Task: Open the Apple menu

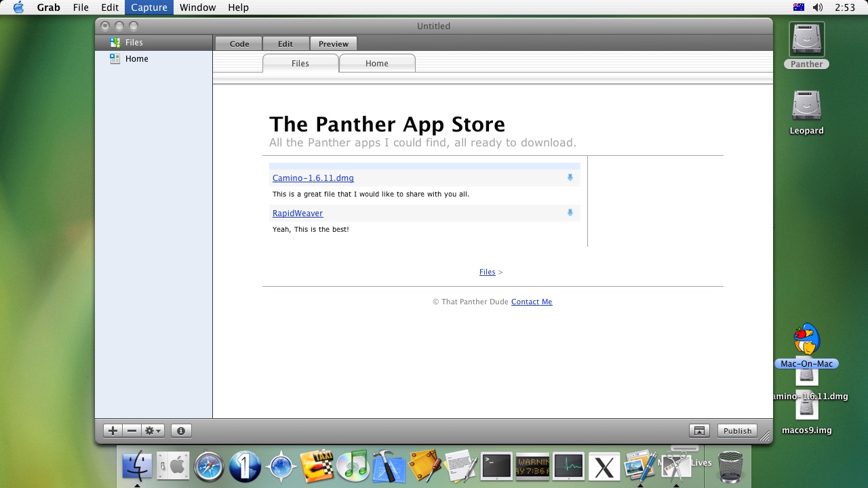Action: tap(18, 7)
